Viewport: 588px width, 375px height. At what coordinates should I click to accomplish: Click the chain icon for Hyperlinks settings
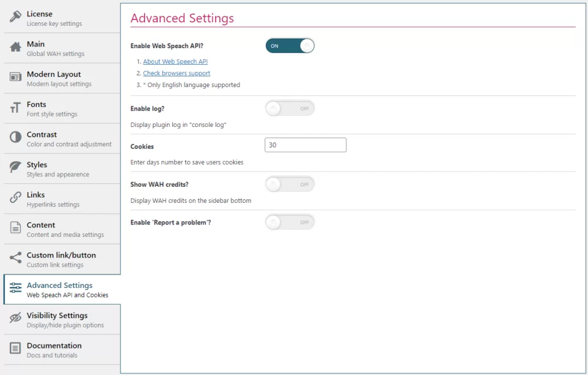point(15,198)
